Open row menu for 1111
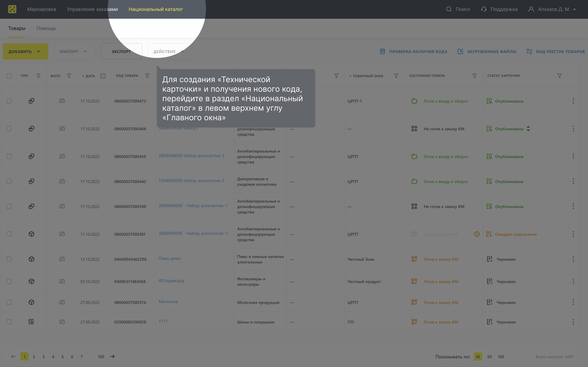Viewport: 588px width, 367px height. (573, 322)
